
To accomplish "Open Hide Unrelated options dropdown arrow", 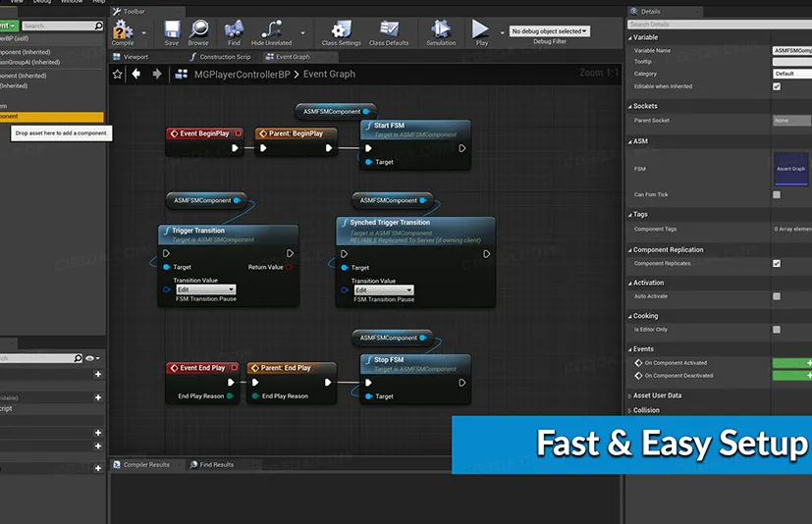I will [x=303, y=33].
